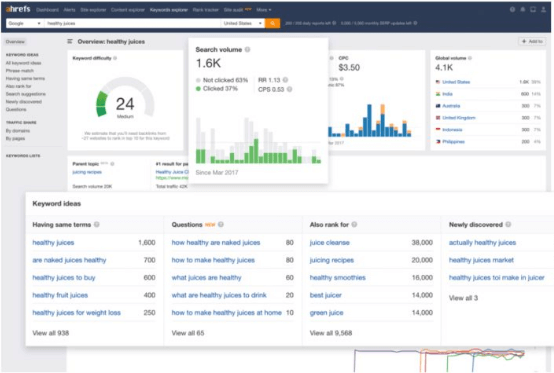The image size is (554, 373).
Task: Open By domains in sidebar
Action: coord(18,131)
